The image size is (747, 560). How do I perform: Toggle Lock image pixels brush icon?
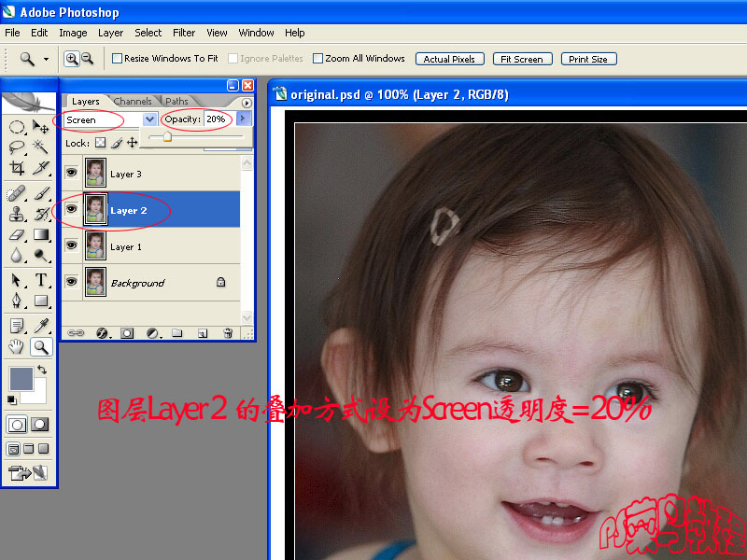click(117, 143)
